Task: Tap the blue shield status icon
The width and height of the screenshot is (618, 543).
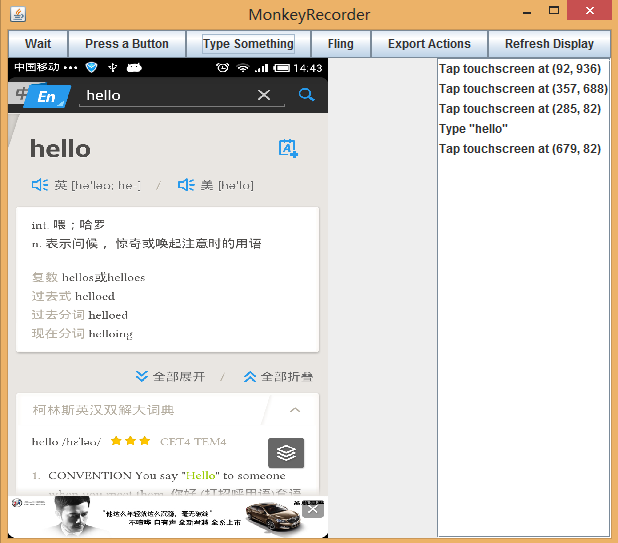Action: tap(91, 68)
